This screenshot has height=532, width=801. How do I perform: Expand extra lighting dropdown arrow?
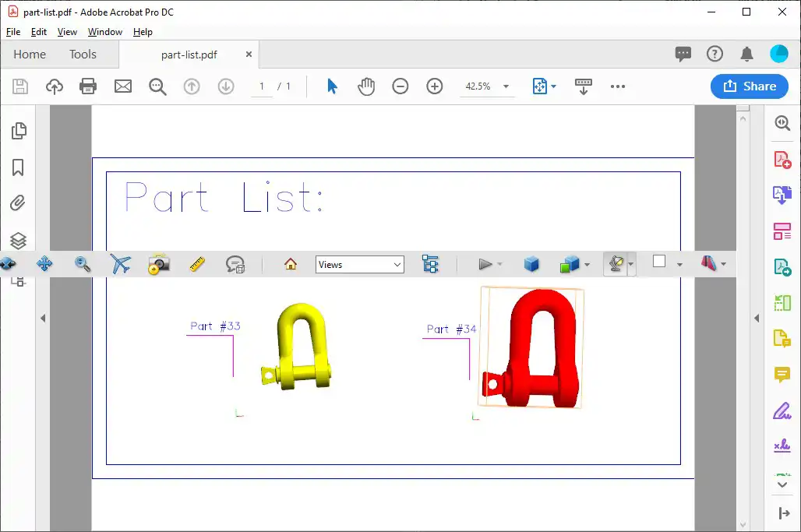631,265
